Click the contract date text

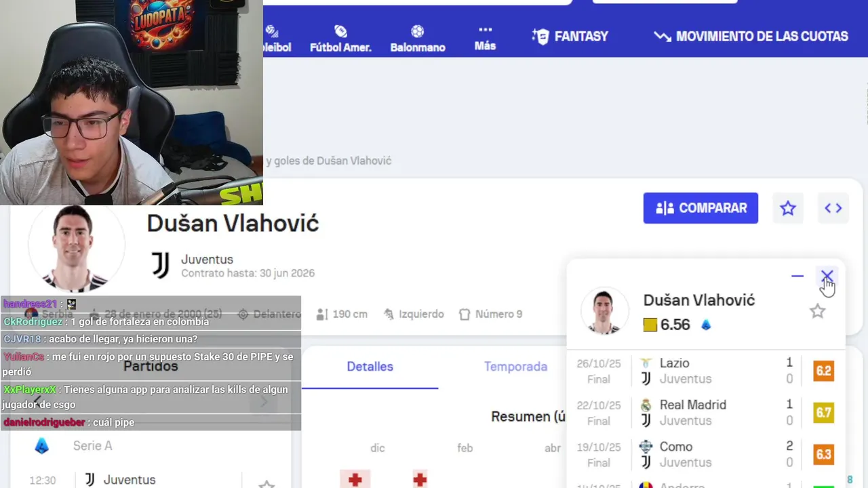[248, 274]
